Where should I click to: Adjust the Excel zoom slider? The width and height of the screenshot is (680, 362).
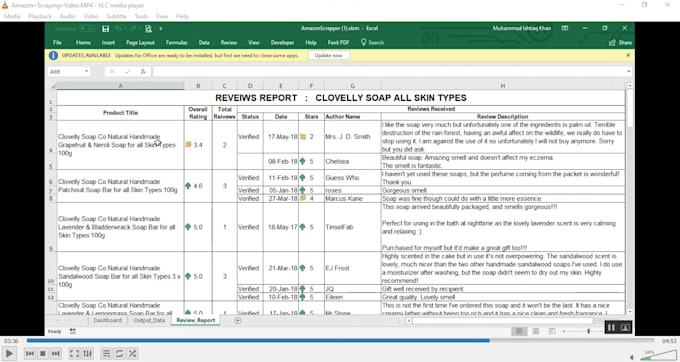click(588, 332)
